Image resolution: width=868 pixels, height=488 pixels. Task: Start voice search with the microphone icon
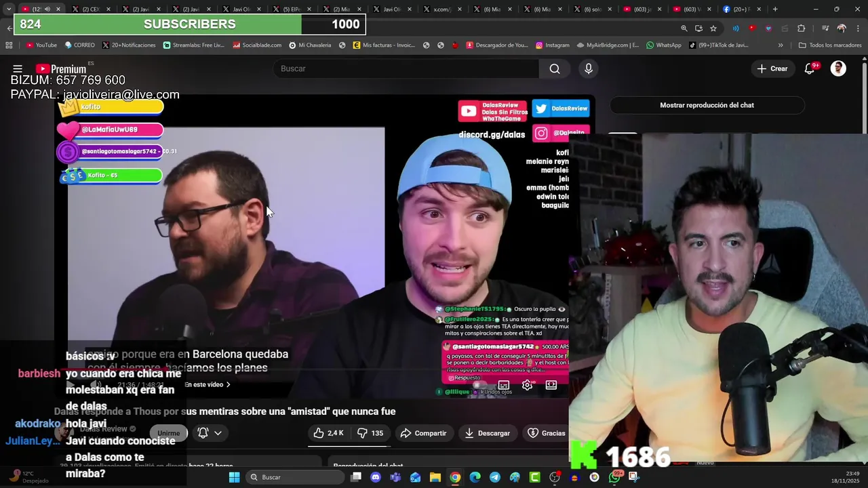588,68
